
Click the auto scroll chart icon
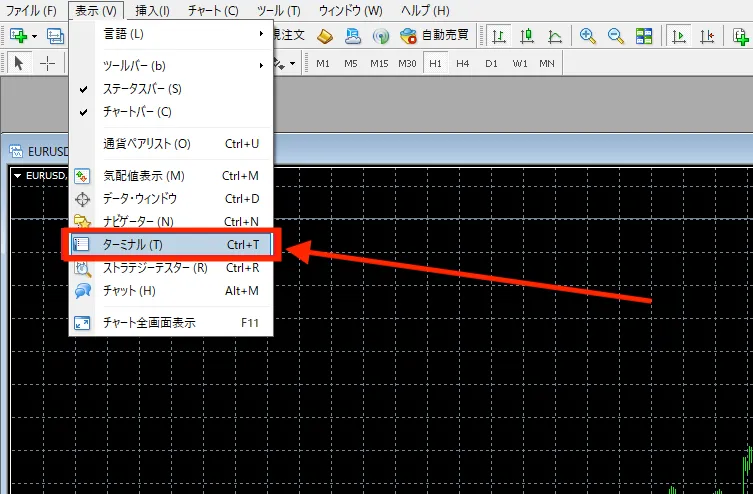click(680, 36)
